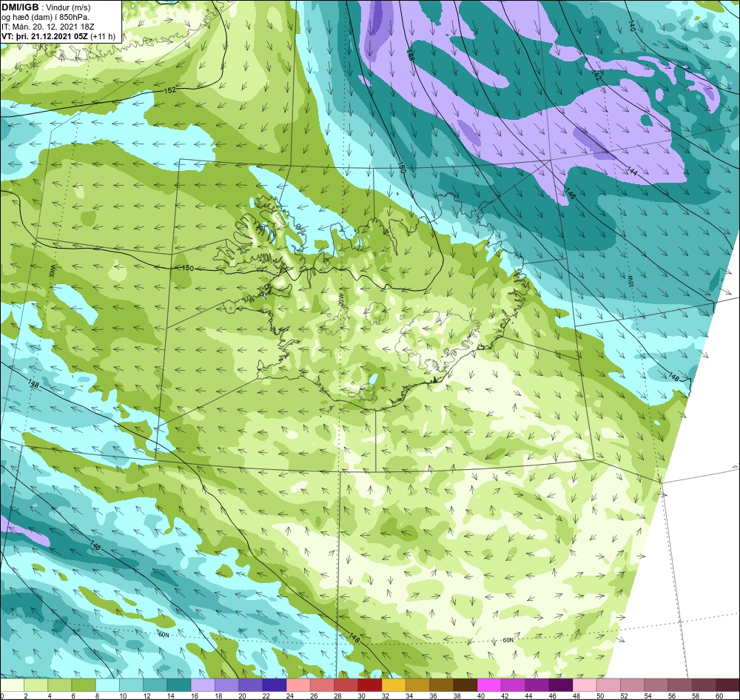Click the '140' contour label
The image size is (740, 700).
(632, 27)
